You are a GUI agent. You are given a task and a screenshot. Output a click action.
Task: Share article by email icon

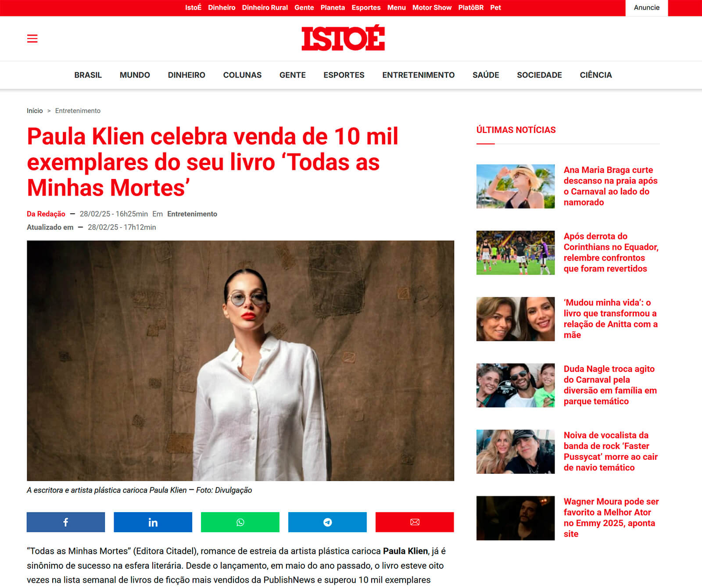pyautogui.click(x=415, y=522)
